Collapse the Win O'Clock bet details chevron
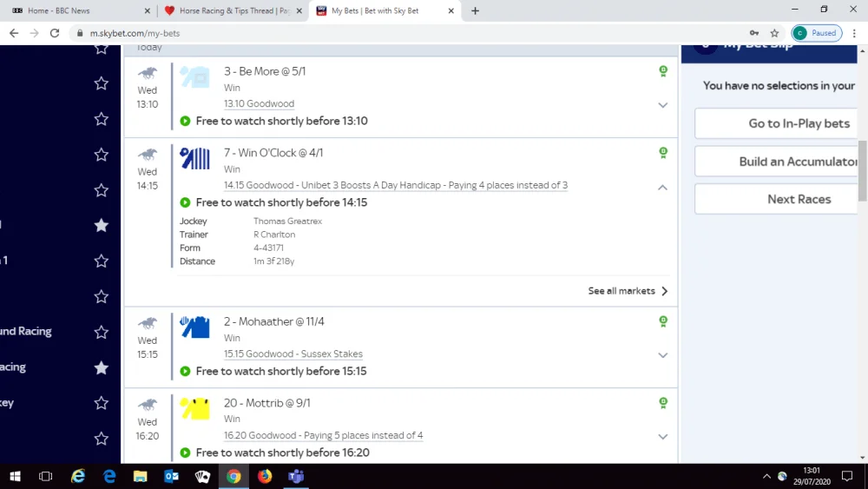The height and width of the screenshot is (489, 868). point(662,188)
